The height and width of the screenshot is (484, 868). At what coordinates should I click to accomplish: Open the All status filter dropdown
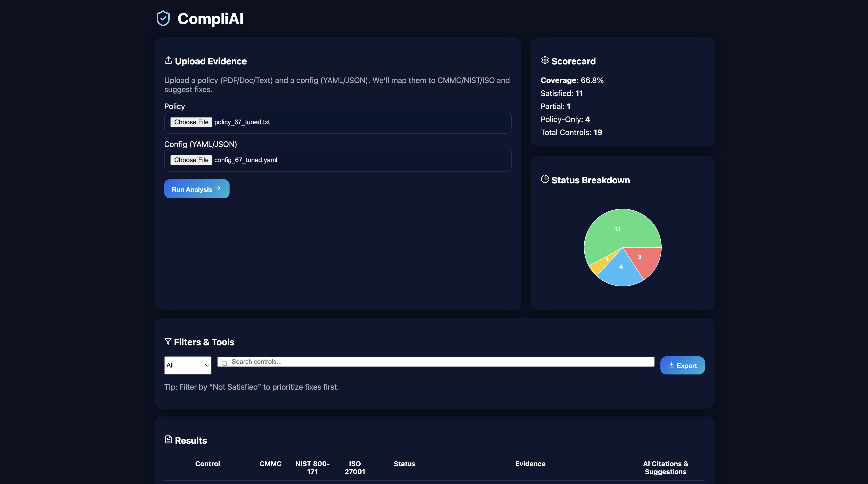tap(187, 365)
